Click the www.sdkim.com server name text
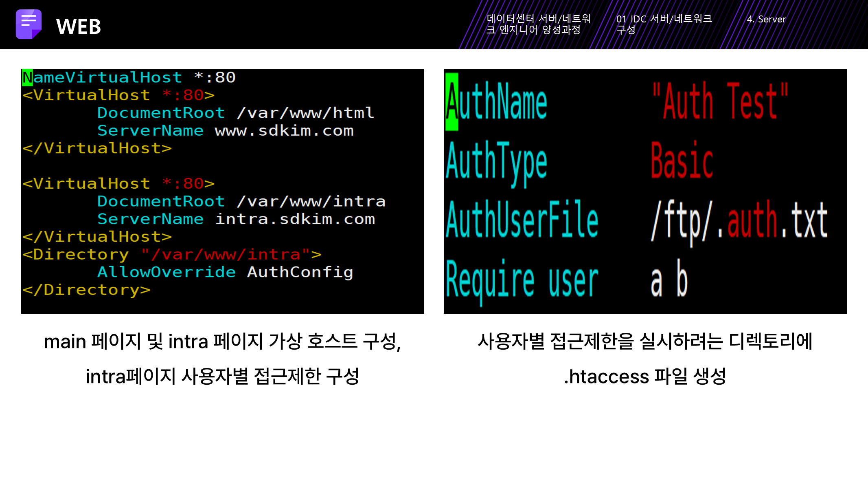Image resolution: width=868 pixels, height=489 pixels. (x=284, y=131)
